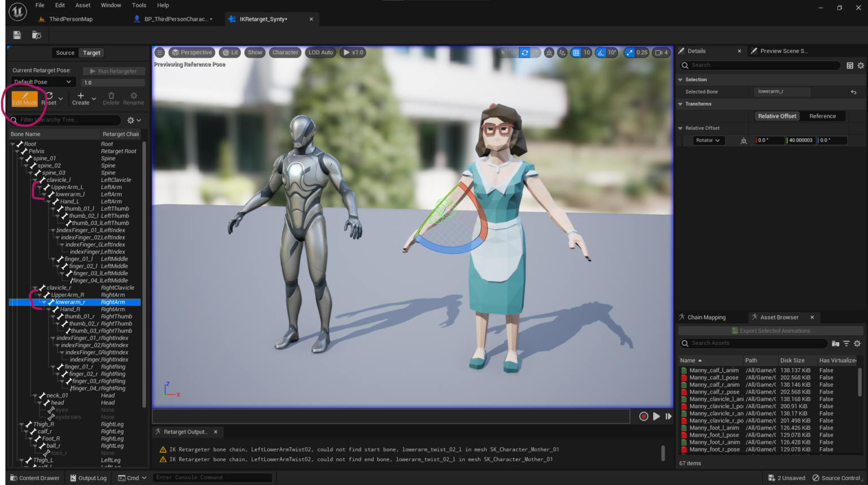This screenshot has height=485, width=868.
Task: Activate Edit Mode for retarget poses
Action: 24,98
